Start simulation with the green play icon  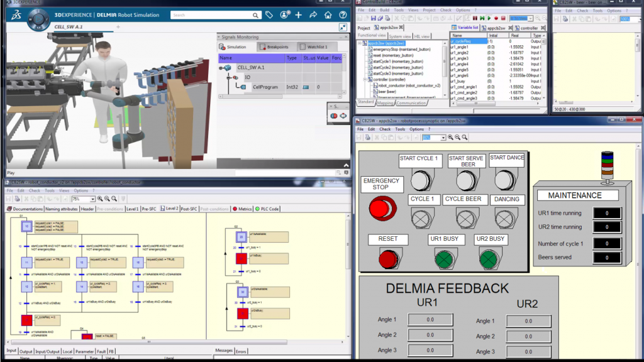point(489,18)
